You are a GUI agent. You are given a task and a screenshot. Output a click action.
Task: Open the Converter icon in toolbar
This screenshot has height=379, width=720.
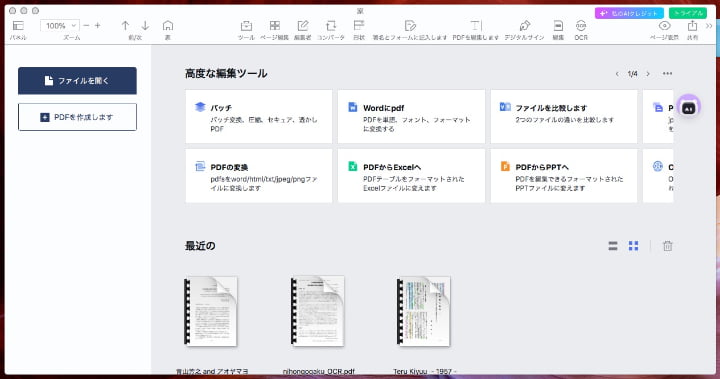331,26
